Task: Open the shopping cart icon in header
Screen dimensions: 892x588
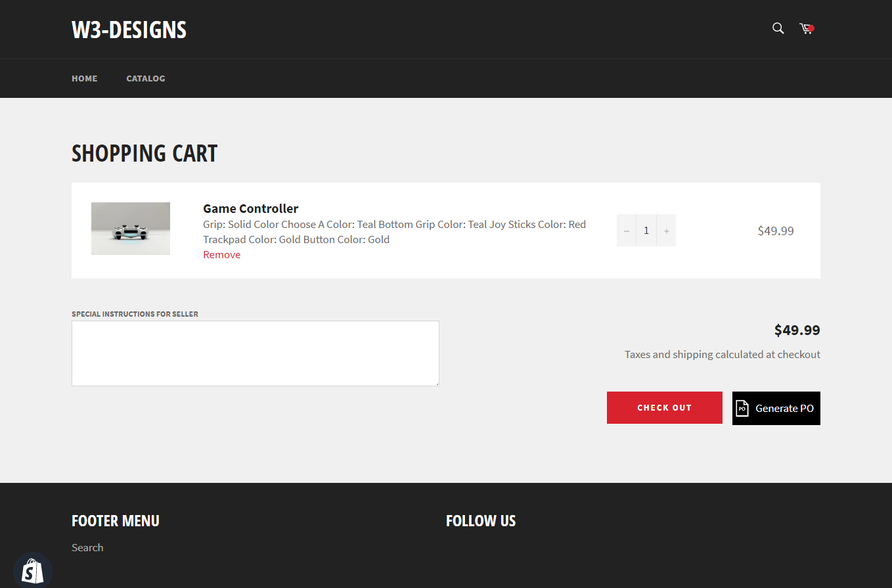Action: pos(807,28)
